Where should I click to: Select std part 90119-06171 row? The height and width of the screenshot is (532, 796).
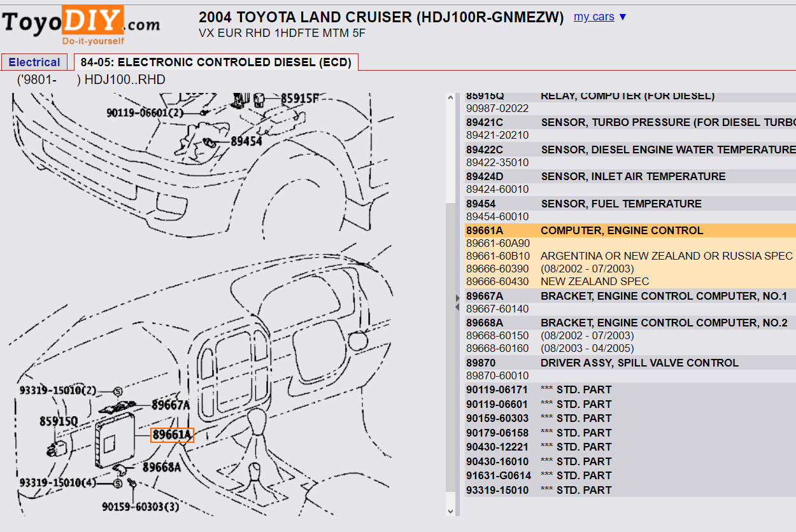pos(630,389)
